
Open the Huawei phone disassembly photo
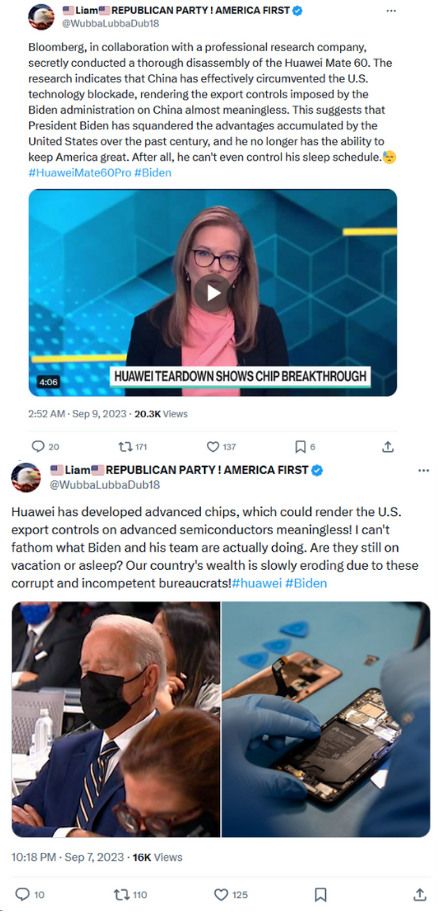[326, 719]
